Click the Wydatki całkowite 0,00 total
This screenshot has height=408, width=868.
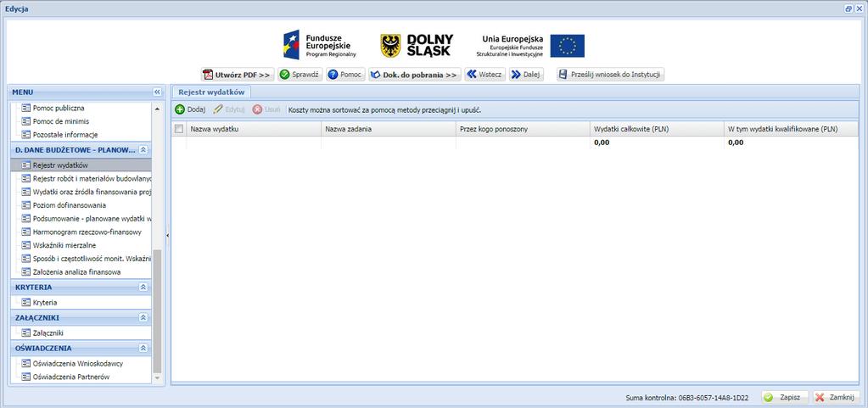tap(602, 143)
